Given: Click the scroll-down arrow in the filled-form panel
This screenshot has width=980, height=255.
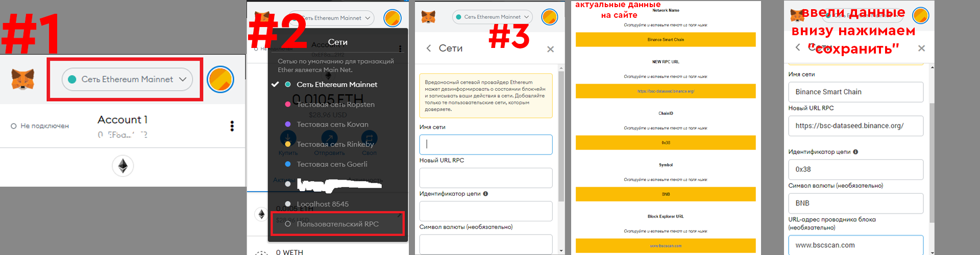Looking at the screenshot, I should 932,252.
